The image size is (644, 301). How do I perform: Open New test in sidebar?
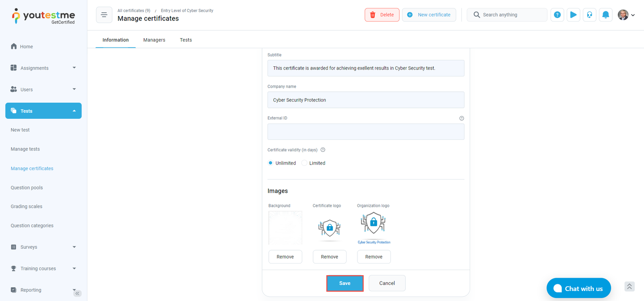[x=20, y=130]
